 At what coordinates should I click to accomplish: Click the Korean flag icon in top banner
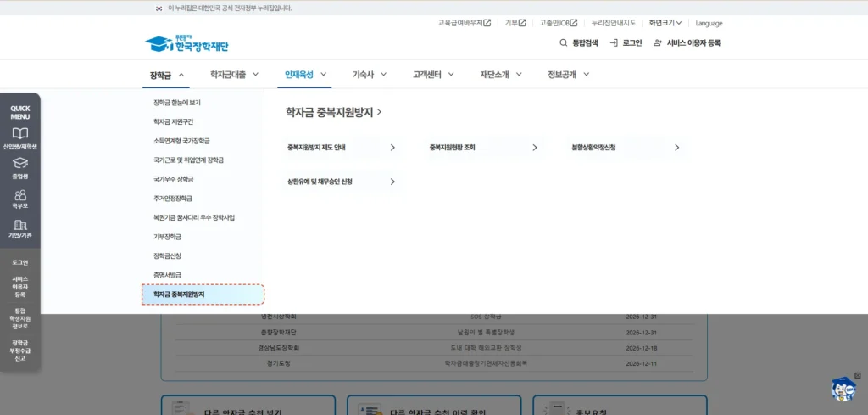[x=159, y=8]
